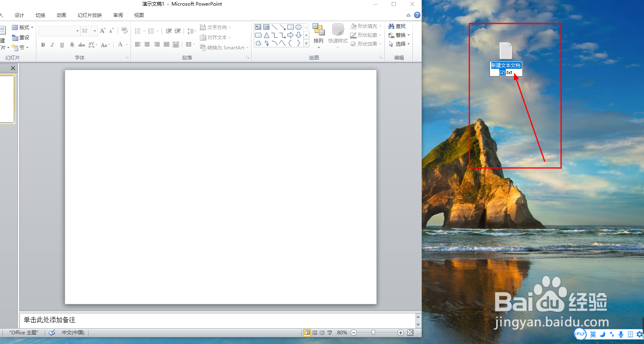Zoom out with the minus button
The image size is (644, 344).
[x=354, y=333]
